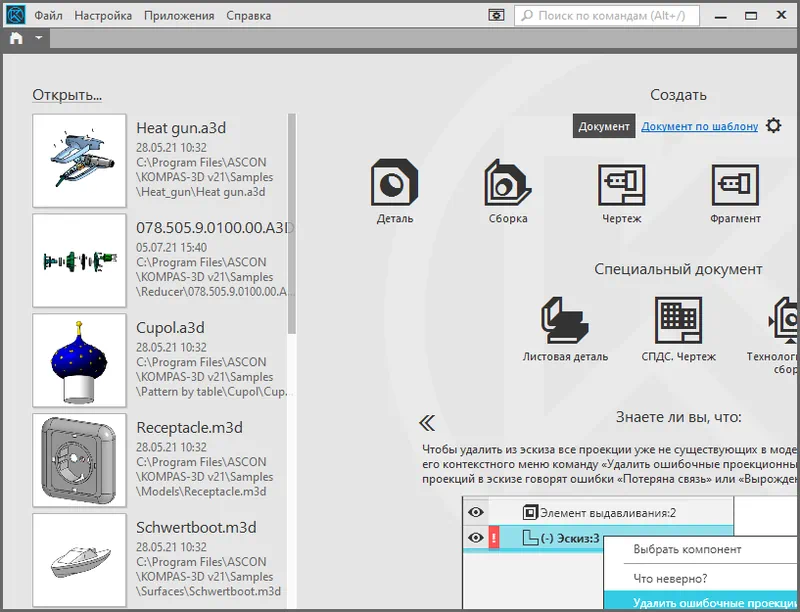
Task: Minimize the KOMPAS-3D window
Action: point(721,16)
